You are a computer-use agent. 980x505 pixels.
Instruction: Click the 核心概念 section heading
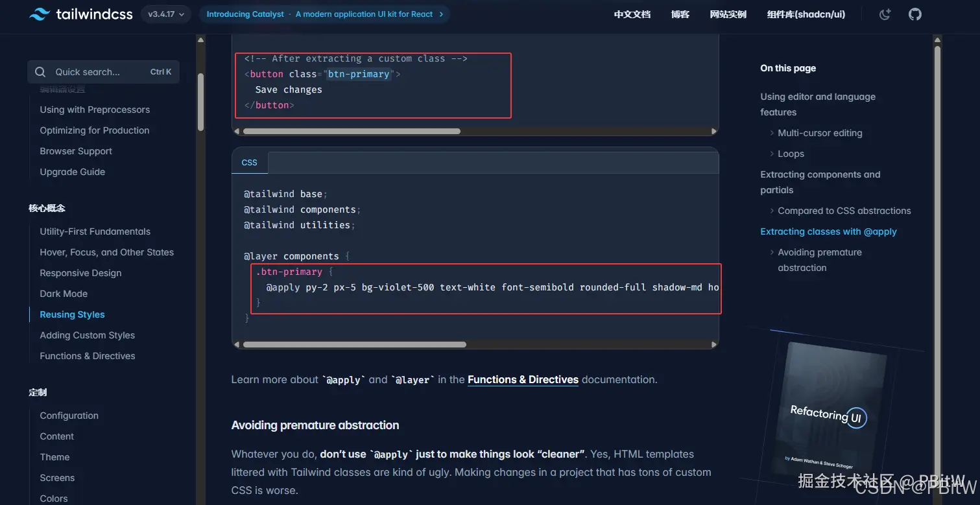[x=47, y=208]
